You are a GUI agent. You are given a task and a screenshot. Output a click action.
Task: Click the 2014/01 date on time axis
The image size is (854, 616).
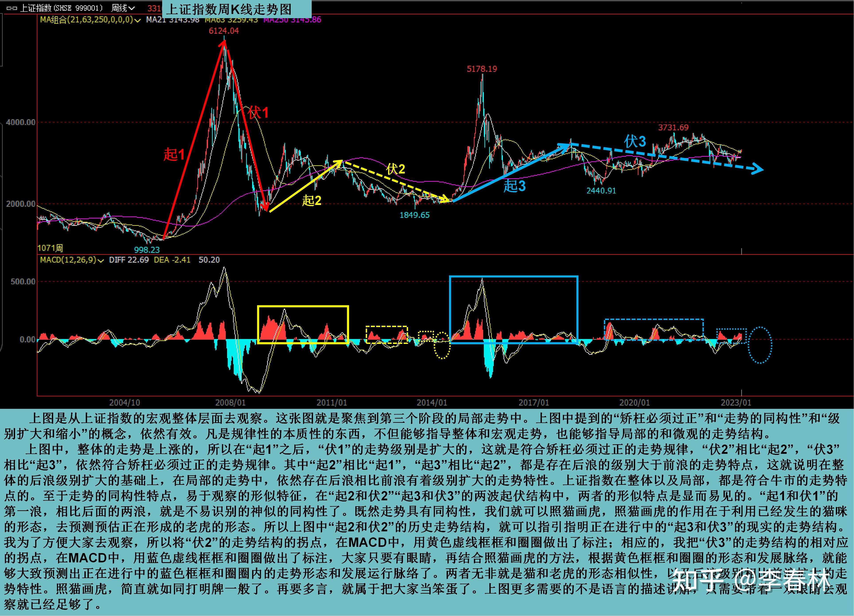click(432, 403)
